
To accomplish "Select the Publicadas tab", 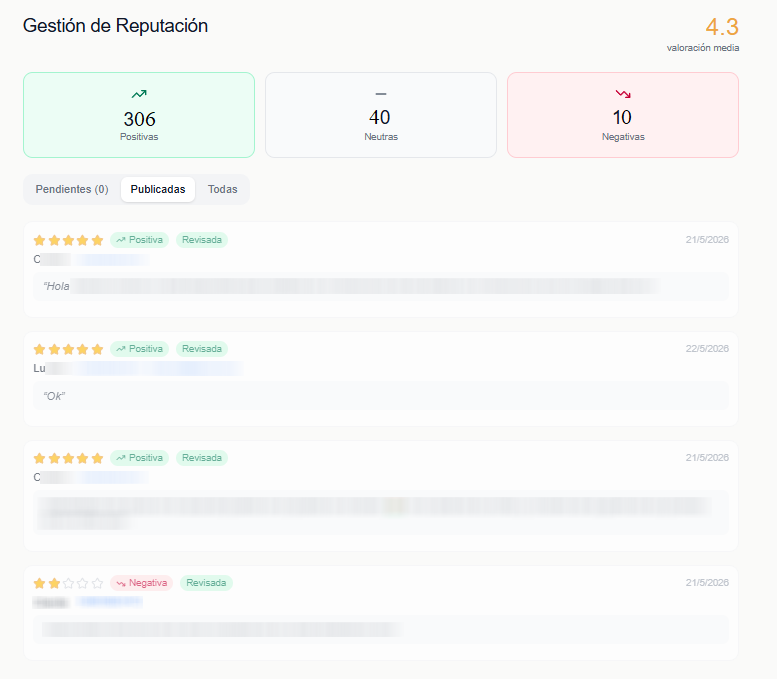I will click(x=158, y=189).
